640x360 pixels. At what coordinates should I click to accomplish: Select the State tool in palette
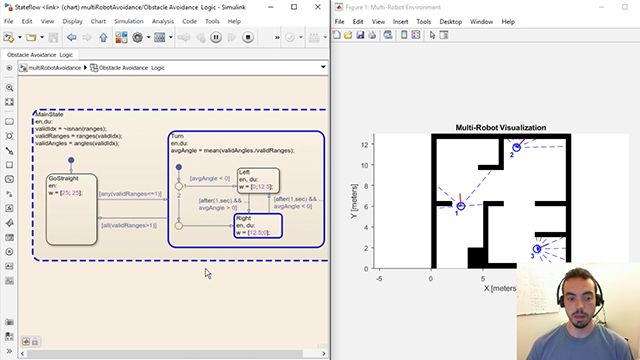[x=9, y=122]
